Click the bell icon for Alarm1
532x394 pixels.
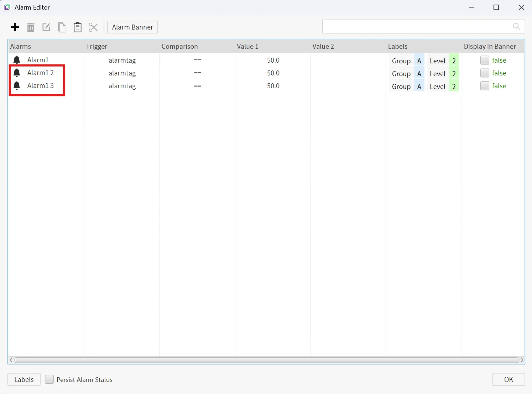pyautogui.click(x=17, y=60)
